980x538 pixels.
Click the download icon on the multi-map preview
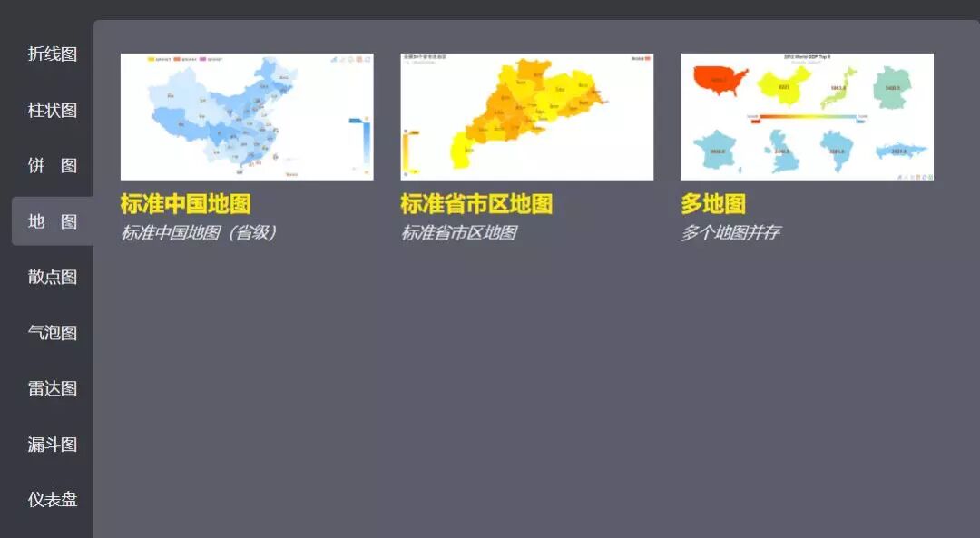[x=929, y=175]
